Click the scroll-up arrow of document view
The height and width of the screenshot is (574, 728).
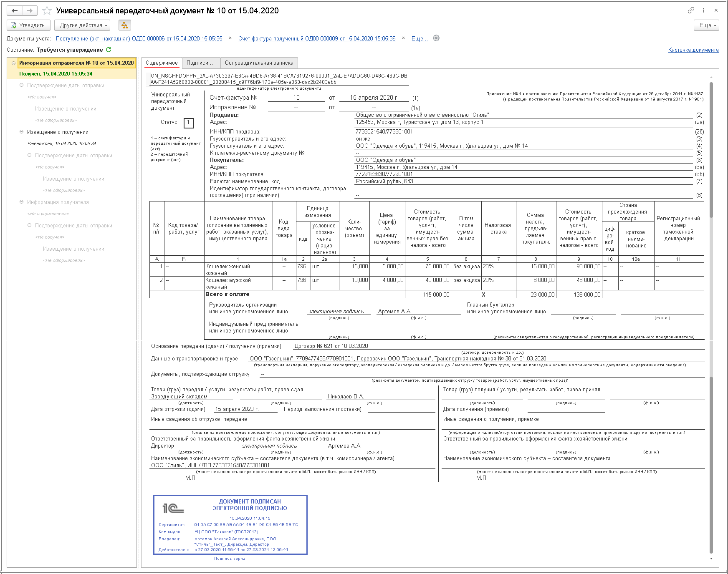(711, 77)
